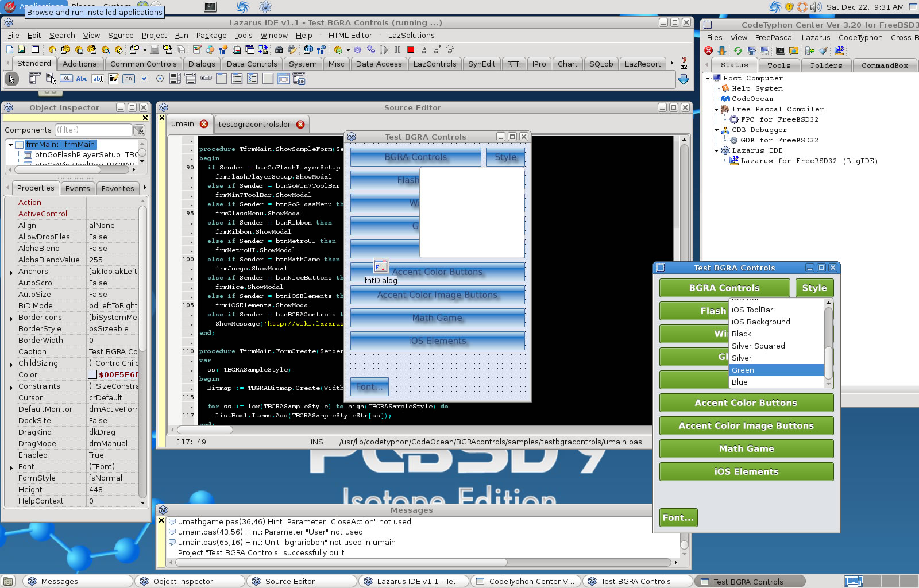Click the green refresh icon in CodeTyphon Center
This screenshot has height=588, width=919.
pyautogui.click(x=738, y=50)
